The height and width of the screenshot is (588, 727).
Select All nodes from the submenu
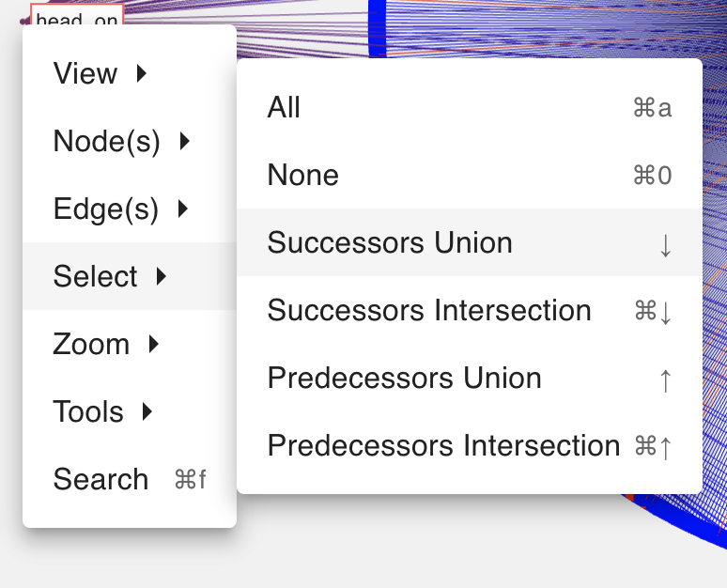point(284,108)
